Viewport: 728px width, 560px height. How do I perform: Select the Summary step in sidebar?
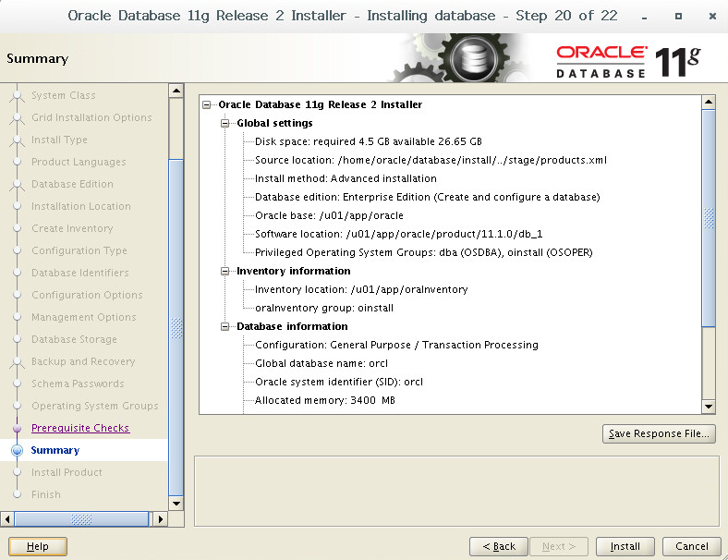point(55,450)
